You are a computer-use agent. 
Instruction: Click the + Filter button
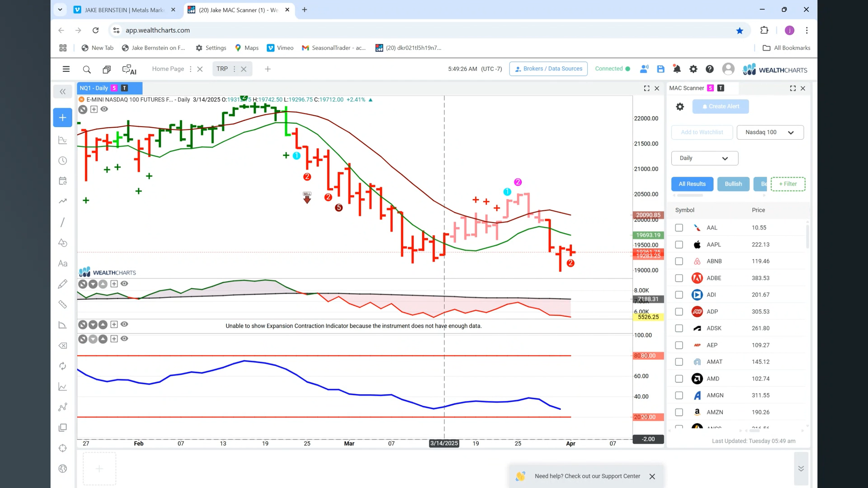tap(788, 184)
